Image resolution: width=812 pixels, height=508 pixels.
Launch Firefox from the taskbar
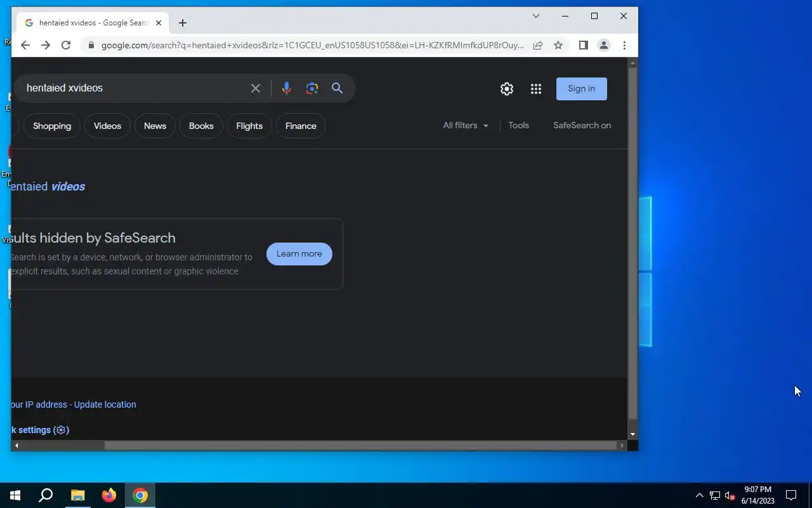(x=109, y=495)
